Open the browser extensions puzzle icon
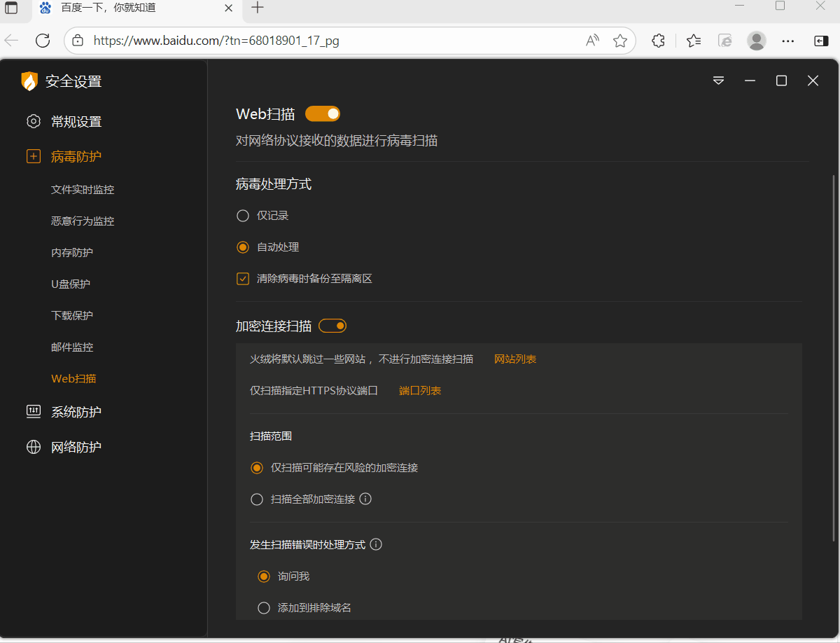The height and width of the screenshot is (643, 840). point(658,41)
